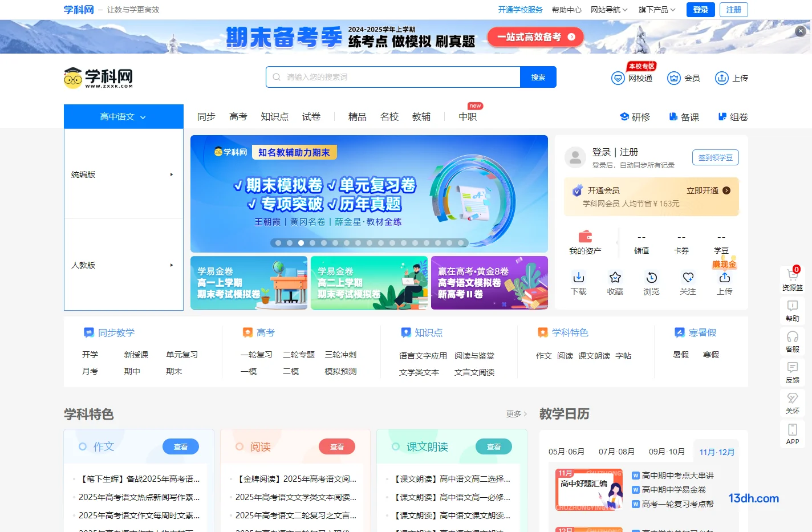The width and height of the screenshot is (812, 532).
Task: Click the 签到领学豆 check-in button
Action: tap(716, 157)
